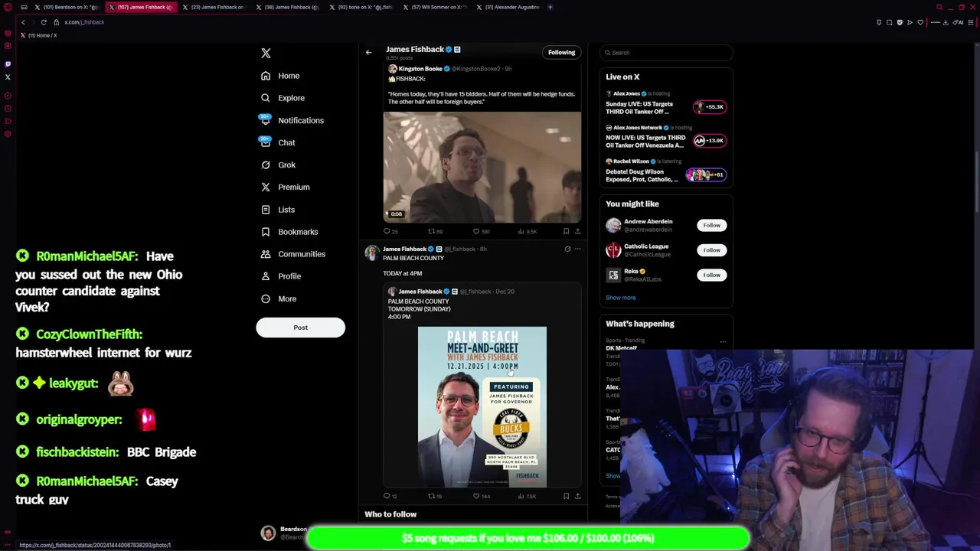Click the Kingston Booke author name
Screen dimensions: 980x551
click(420, 69)
